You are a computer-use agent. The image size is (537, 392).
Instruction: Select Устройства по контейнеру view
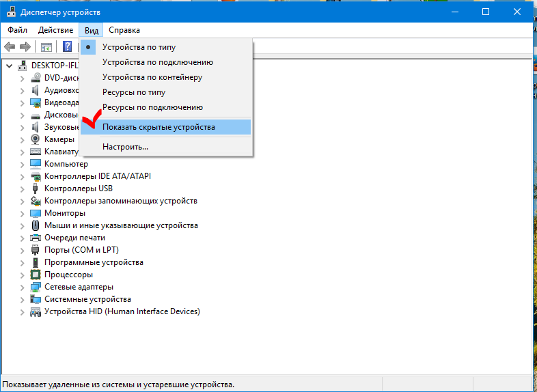tap(166, 77)
